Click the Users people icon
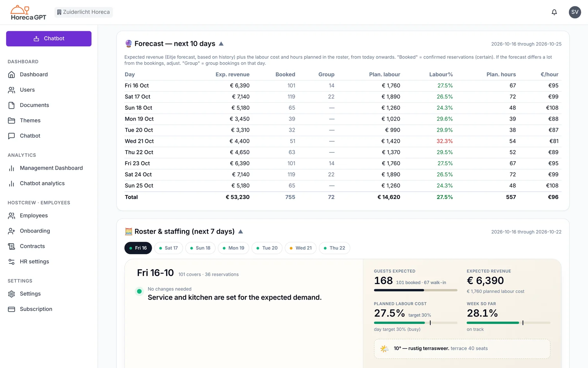This screenshot has width=588, height=368. pyautogui.click(x=11, y=90)
